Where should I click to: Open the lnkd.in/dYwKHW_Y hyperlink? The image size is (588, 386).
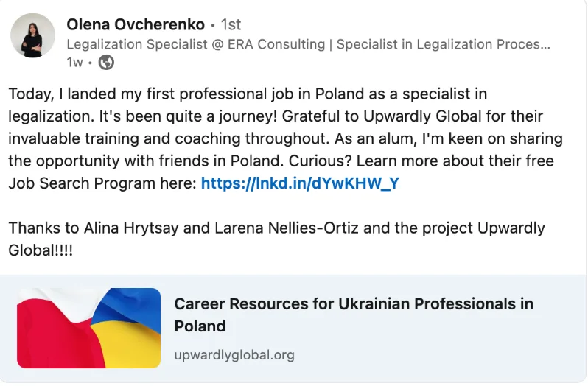coord(300,183)
